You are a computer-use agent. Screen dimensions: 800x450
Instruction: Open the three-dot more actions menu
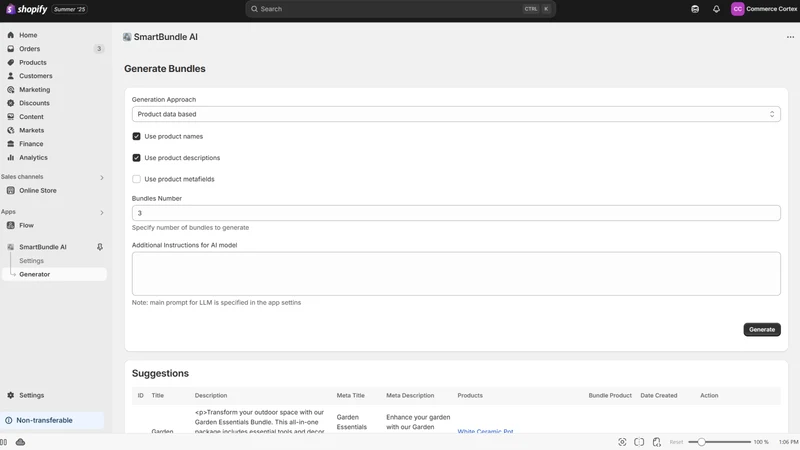[790, 37]
